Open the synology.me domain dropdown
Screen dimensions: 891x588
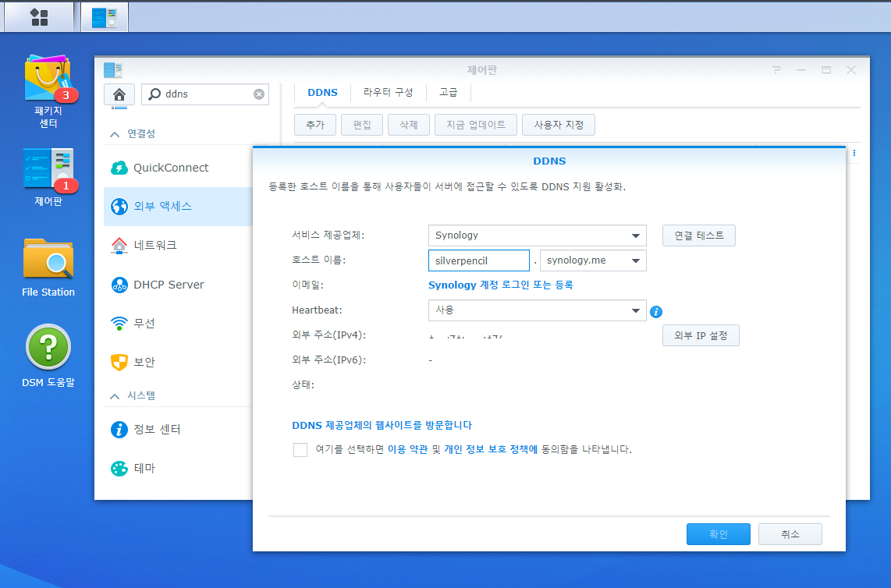(593, 260)
